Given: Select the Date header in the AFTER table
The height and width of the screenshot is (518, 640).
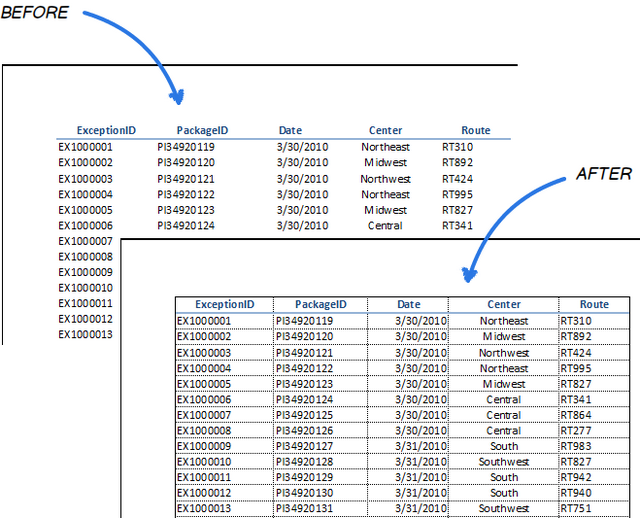Looking at the screenshot, I should click(409, 305).
